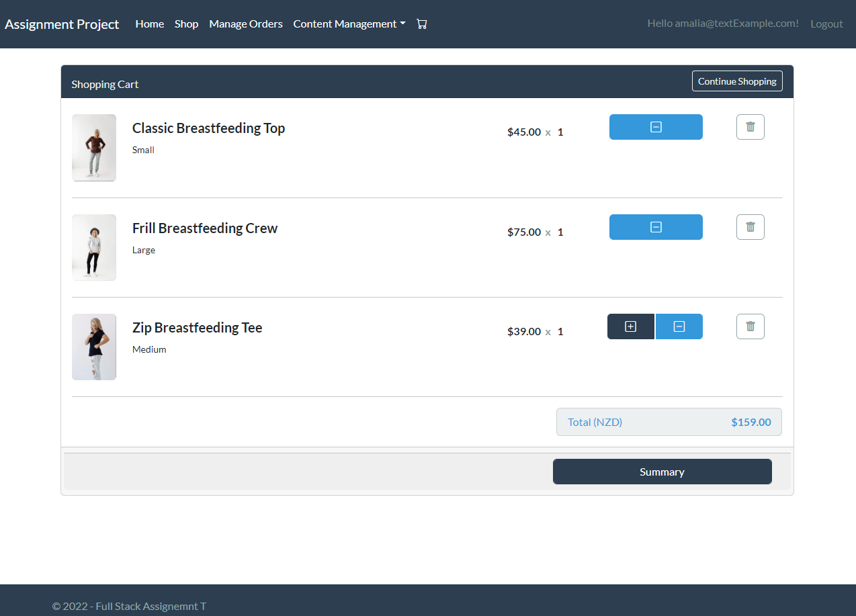Click the Total (NZD) summary row
This screenshot has height=616, width=856.
pyautogui.click(x=669, y=422)
